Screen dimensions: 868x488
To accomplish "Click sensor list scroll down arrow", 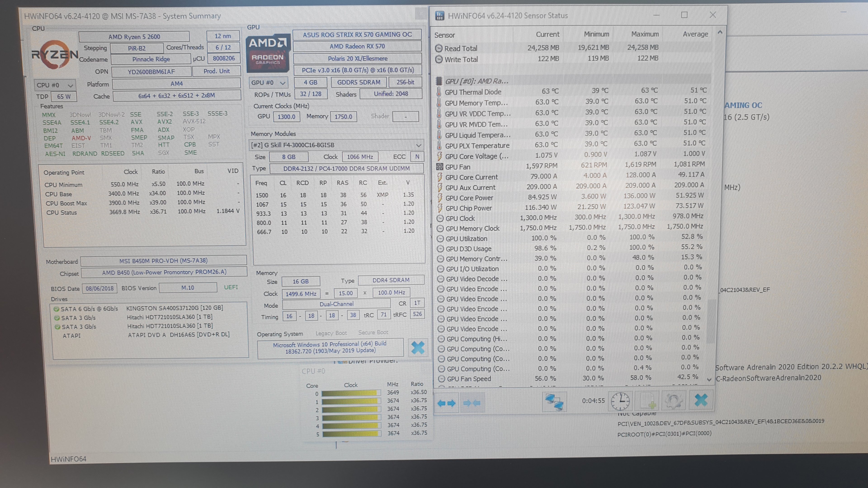I will [x=709, y=380].
